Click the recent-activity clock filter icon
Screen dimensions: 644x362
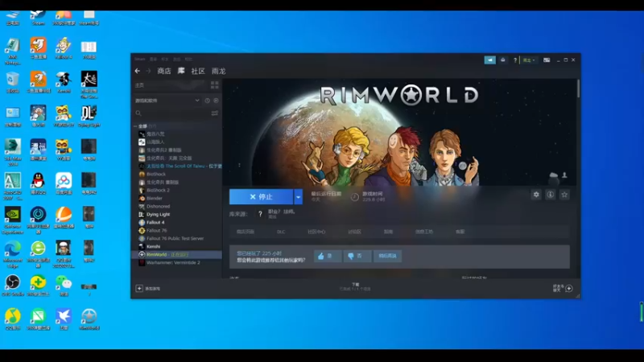coord(208,101)
